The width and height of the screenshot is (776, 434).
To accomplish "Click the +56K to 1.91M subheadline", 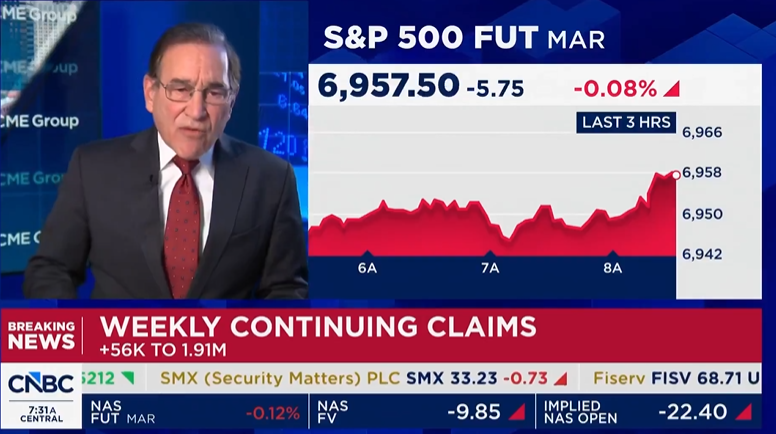I will [x=165, y=351].
